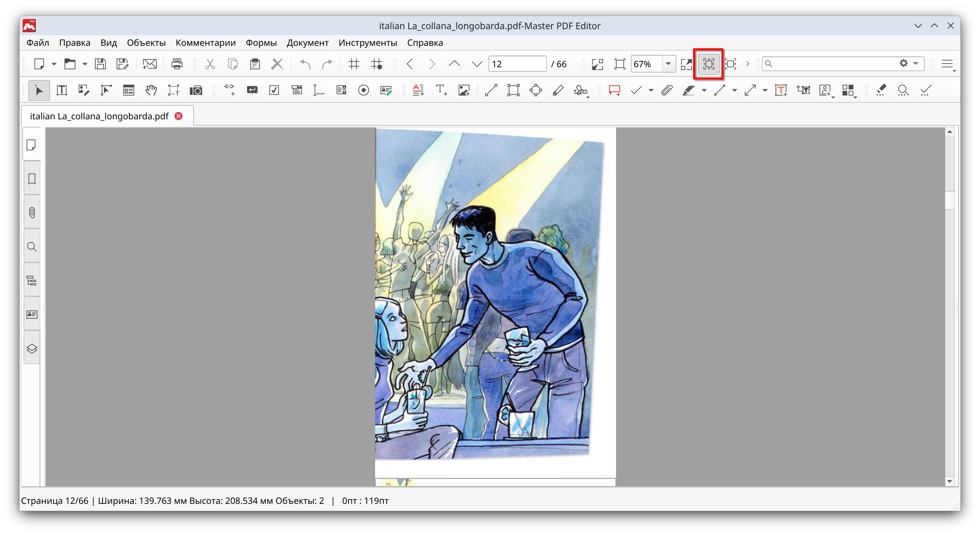The width and height of the screenshot is (980, 534).
Task: Open the Комментарии menu
Action: (205, 42)
